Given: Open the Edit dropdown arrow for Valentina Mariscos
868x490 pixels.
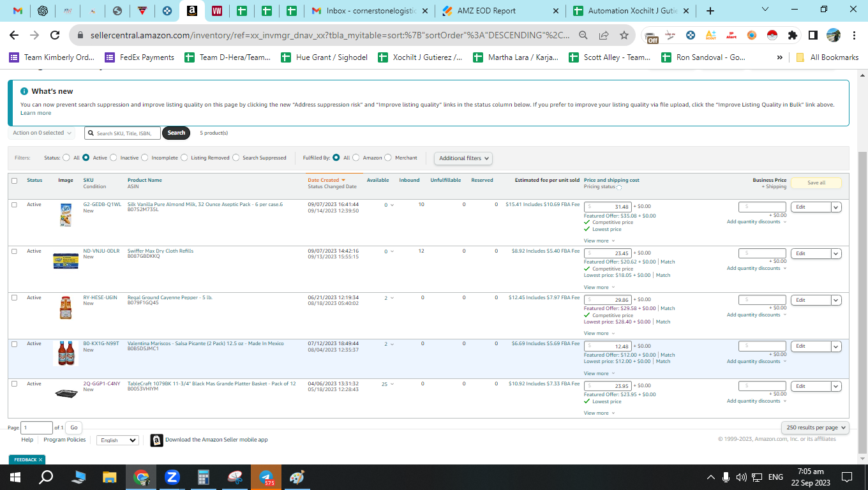Looking at the screenshot, I should pyautogui.click(x=836, y=346).
